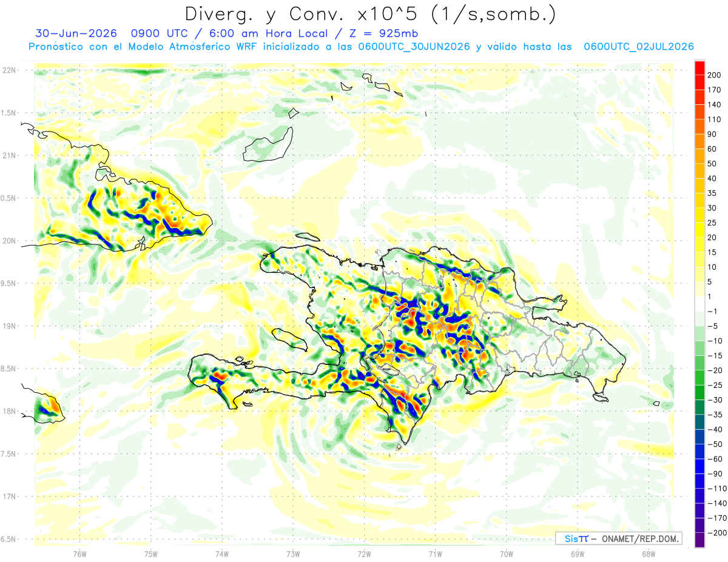Click longitude label '71W'
The height and width of the screenshot is (562, 728).
coord(435,554)
